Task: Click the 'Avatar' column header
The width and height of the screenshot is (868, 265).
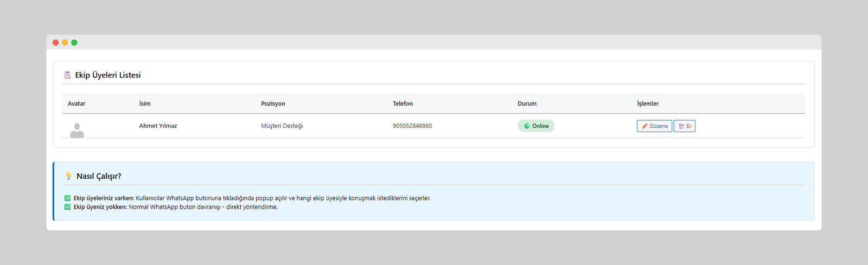Action: pyautogui.click(x=76, y=104)
